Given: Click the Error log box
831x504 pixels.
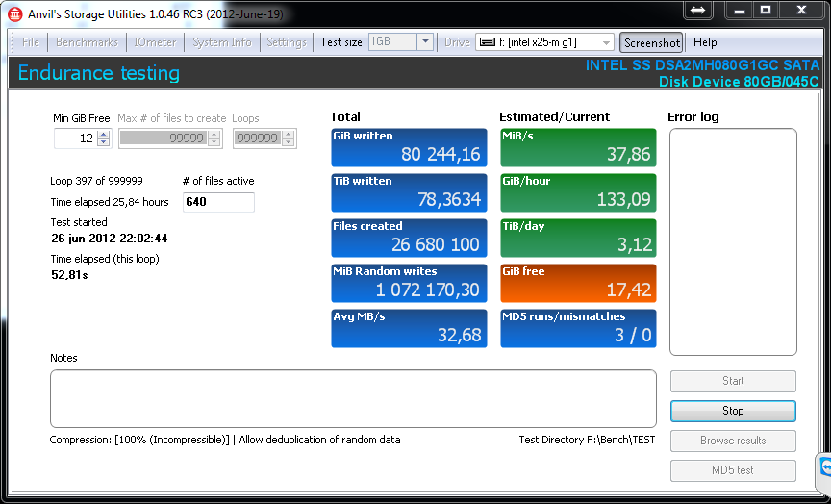Looking at the screenshot, I should pos(733,241).
